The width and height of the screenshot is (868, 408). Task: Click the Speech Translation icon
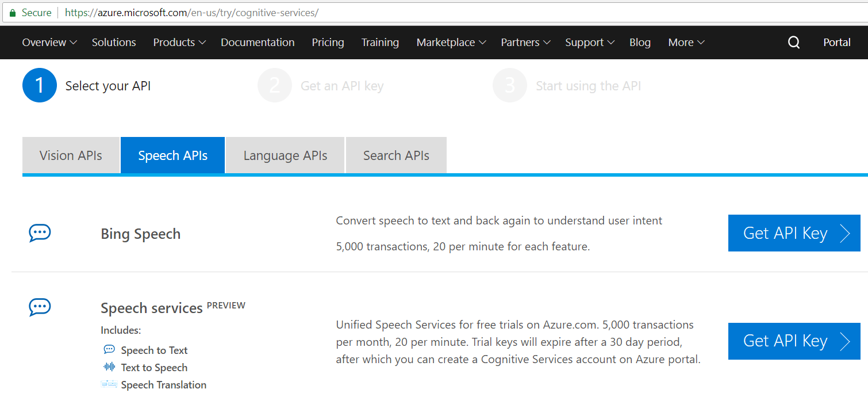[x=109, y=384]
